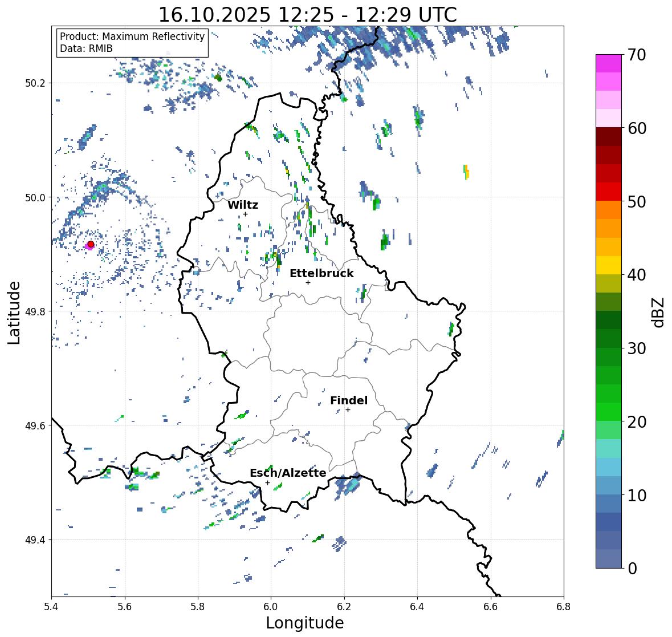The height and width of the screenshot is (637, 672).
Task: Click the plus marker below Esch/Alzette
Action: point(267,482)
